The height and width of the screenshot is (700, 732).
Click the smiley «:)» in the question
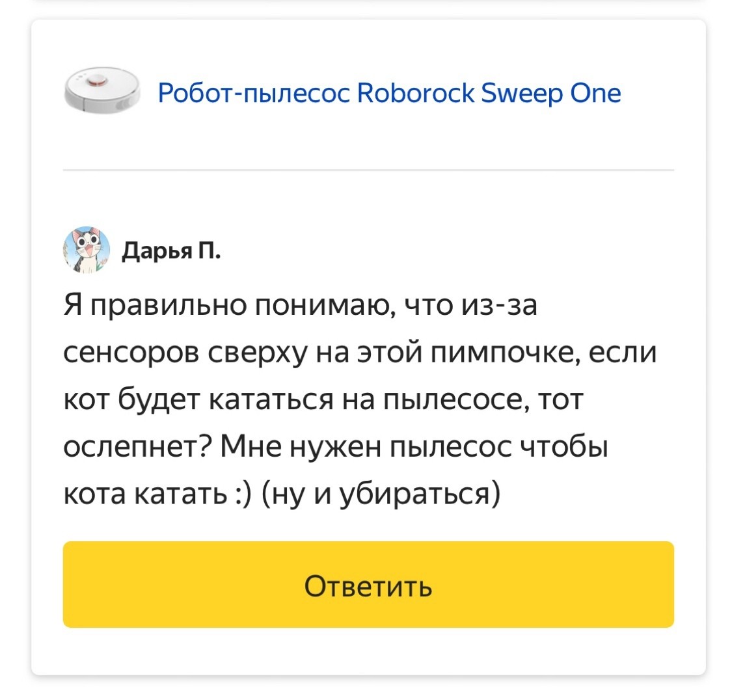[x=245, y=494]
